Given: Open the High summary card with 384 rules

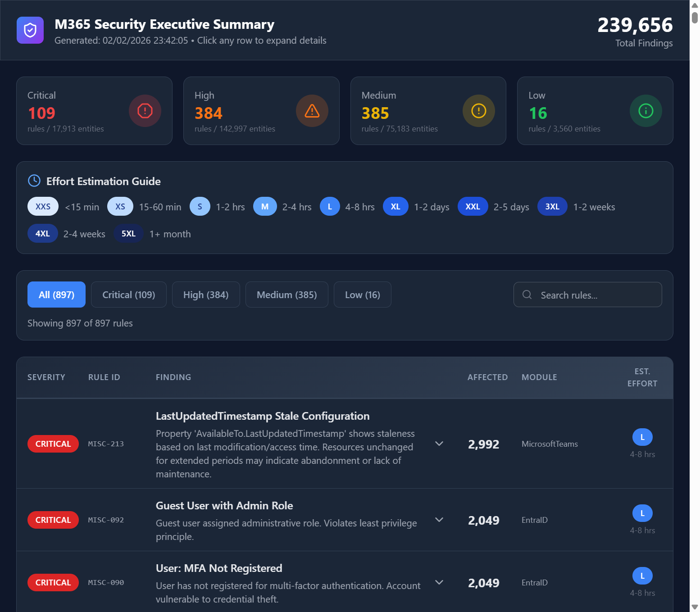Looking at the screenshot, I should (x=261, y=111).
